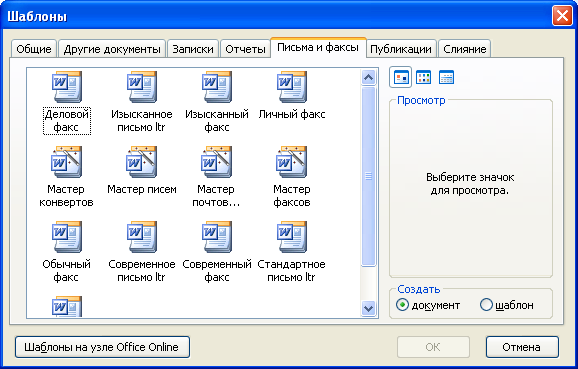
Task: Click the 'Изысканный факс' label text
Action: 217,121
